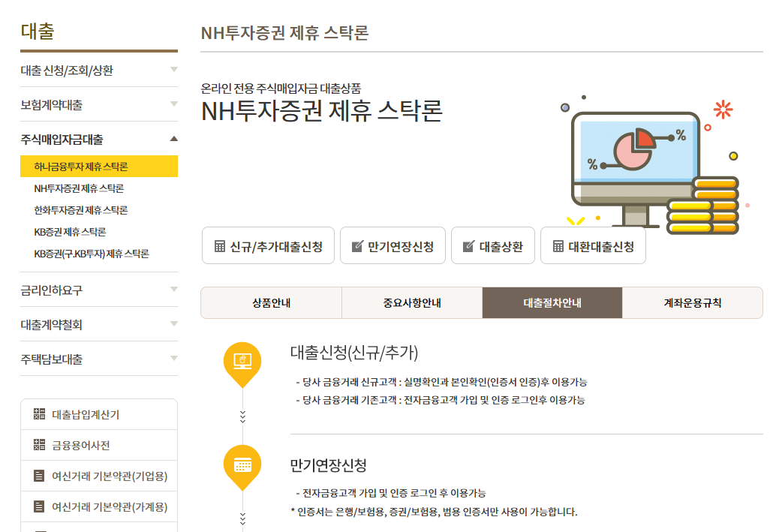Click the 만기연장신청 step calendar pin icon
The height and width of the screenshot is (532, 782).
pyautogui.click(x=242, y=467)
